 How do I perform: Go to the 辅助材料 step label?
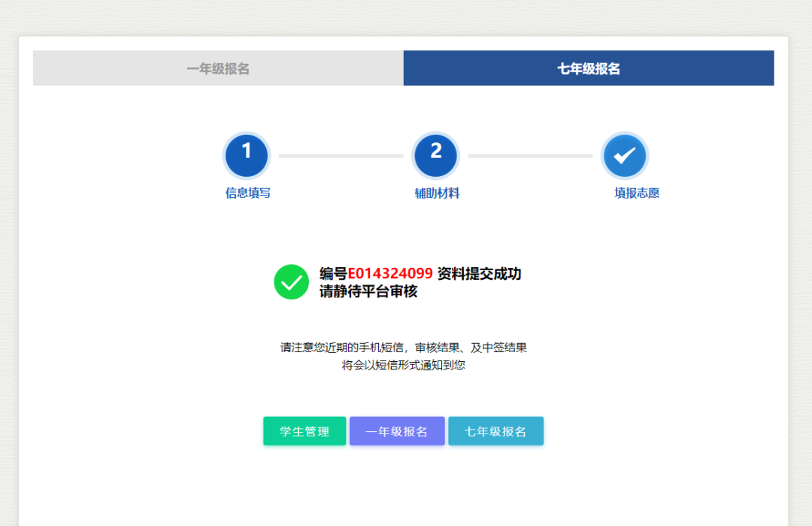tap(437, 193)
